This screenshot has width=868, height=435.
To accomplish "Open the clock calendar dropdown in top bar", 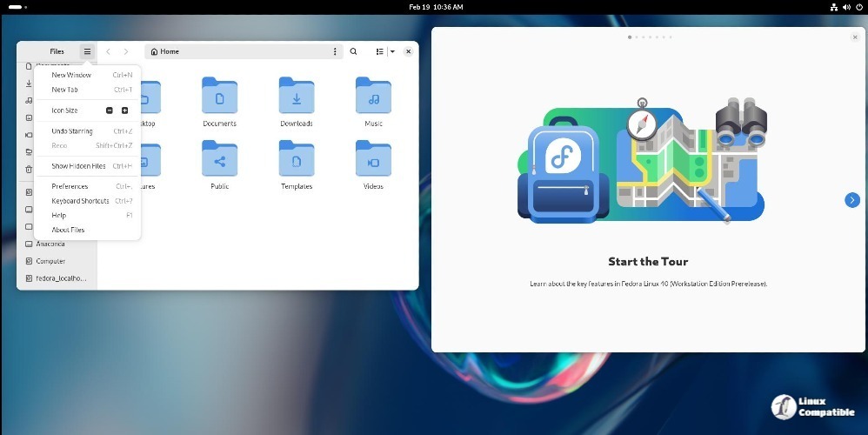I will point(436,7).
